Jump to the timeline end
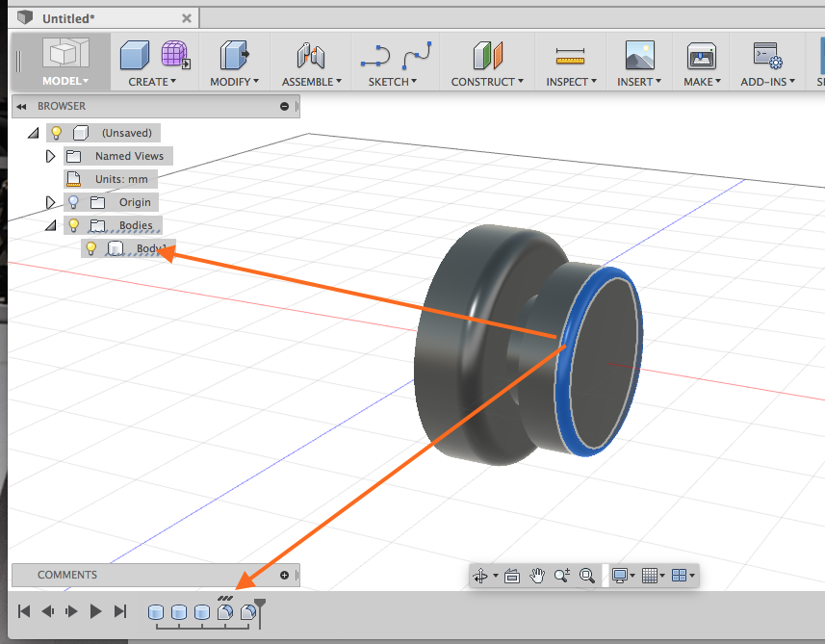This screenshot has width=825, height=644. coord(120,611)
